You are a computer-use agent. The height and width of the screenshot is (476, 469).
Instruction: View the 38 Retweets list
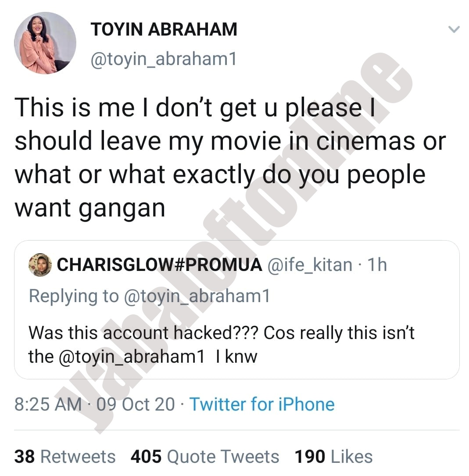pyautogui.click(x=65, y=457)
